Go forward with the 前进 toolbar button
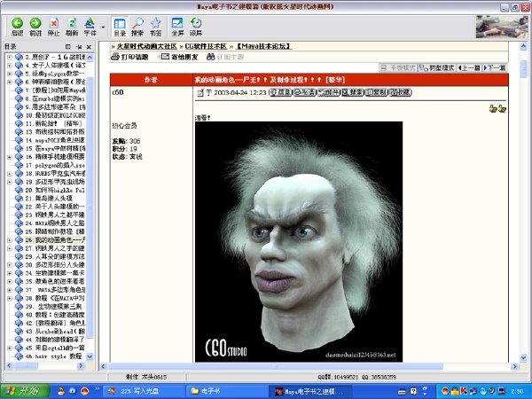This screenshot has width=532, height=399. point(35,27)
